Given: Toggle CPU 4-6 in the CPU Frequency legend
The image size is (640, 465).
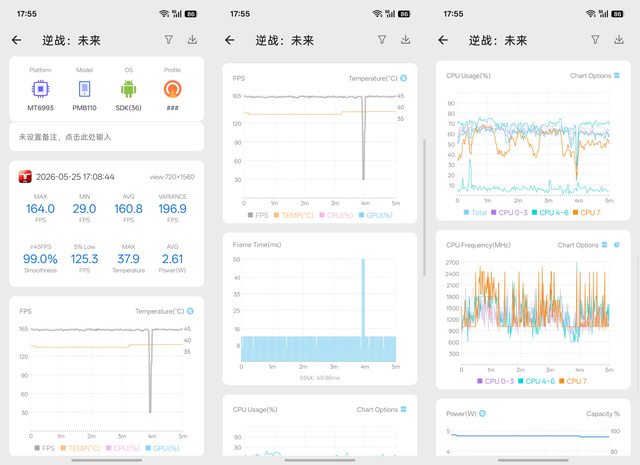Looking at the screenshot, I should tap(536, 381).
